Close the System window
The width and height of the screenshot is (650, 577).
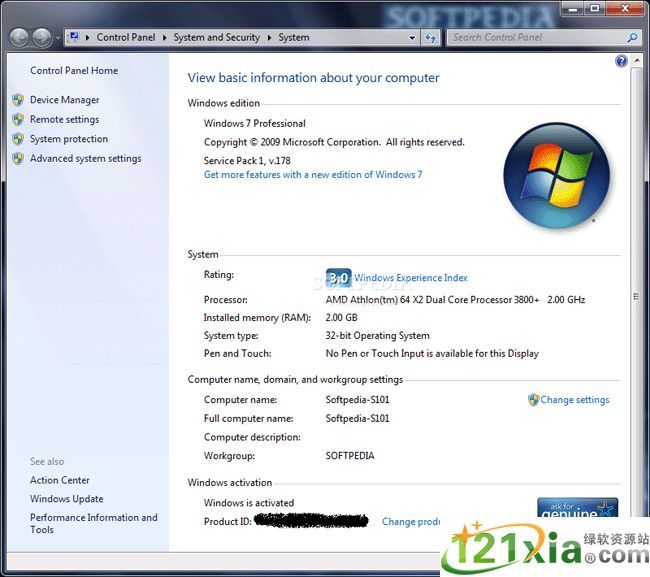pos(625,8)
